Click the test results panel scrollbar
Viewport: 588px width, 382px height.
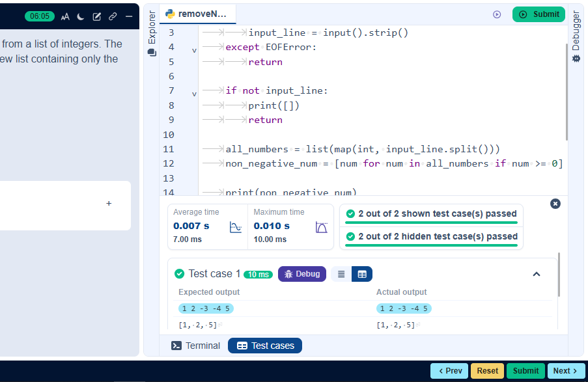[x=559, y=275]
